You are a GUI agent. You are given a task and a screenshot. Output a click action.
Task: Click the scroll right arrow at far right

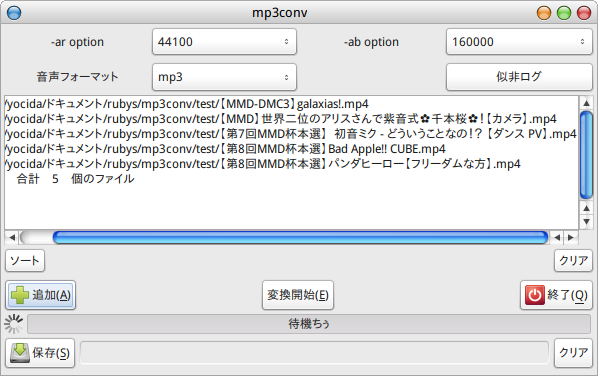click(x=571, y=238)
